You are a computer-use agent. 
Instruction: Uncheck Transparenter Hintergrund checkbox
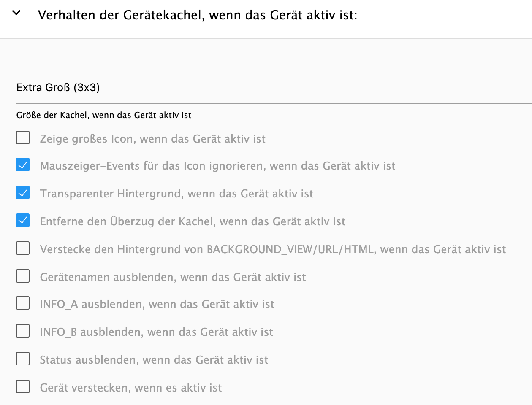(x=23, y=193)
